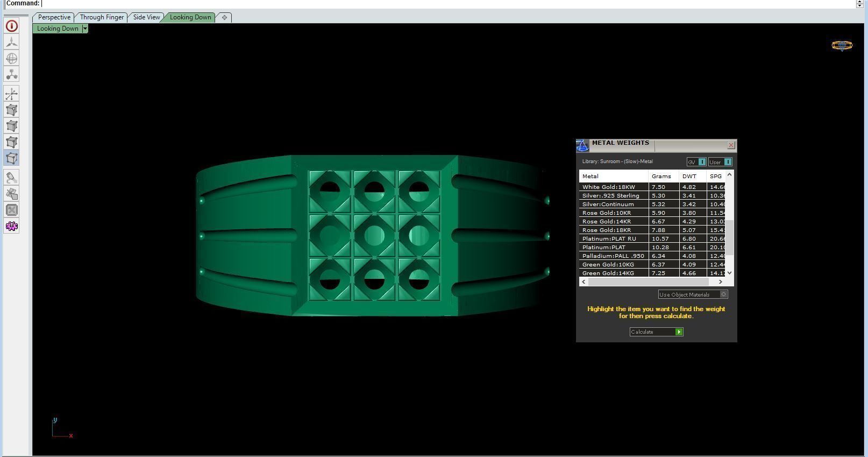Select the Green Gold:10KG row
The height and width of the screenshot is (457, 868).
click(x=652, y=264)
